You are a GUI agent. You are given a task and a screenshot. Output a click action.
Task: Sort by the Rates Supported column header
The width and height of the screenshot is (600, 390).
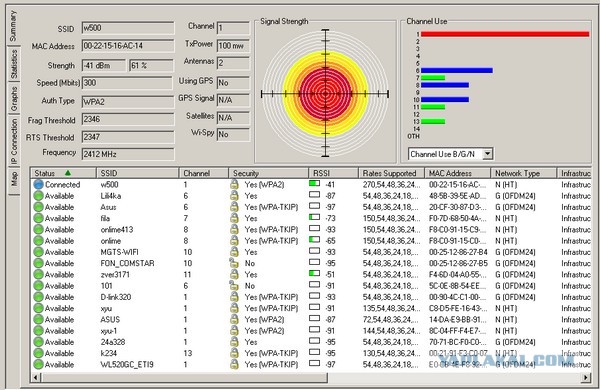coord(391,173)
